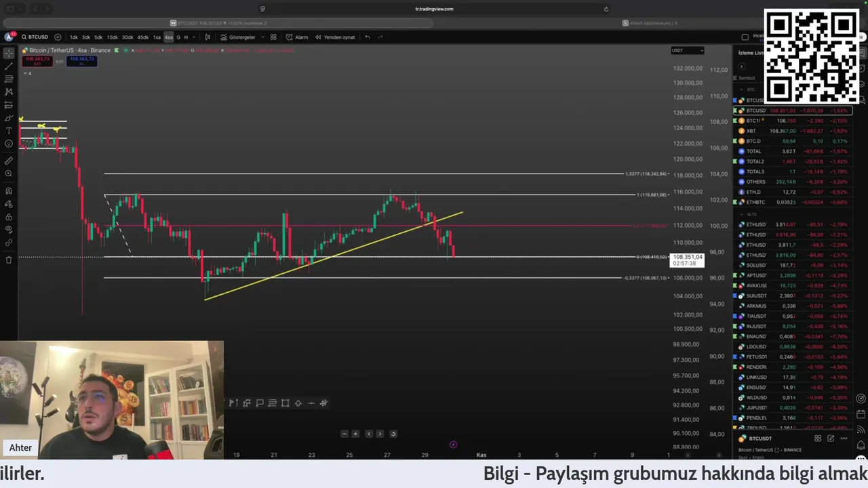Select the crosshair cursor tool
868x488 pixels.
click(9, 53)
